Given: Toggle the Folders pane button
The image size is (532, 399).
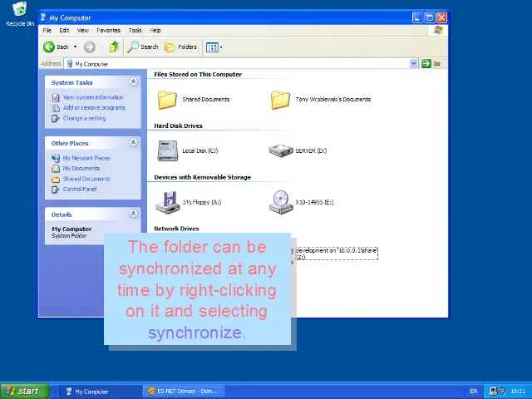Looking at the screenshot, I should pyautogui.click(x=181, y=47).
